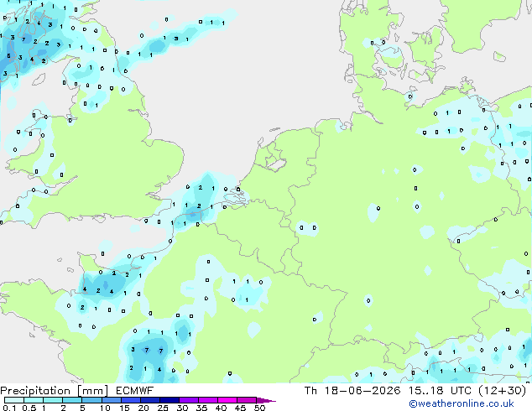The image size is (532, 411).
Task: Click the "0.5" legend scale label
Action: [x=29, y=408]
